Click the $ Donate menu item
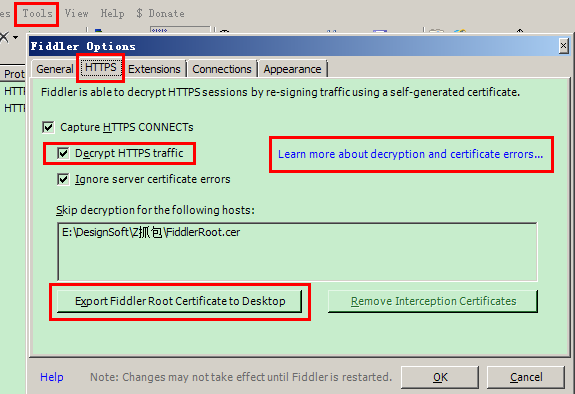The width and height of the screenshot is (575, 394). pos(160,14)
